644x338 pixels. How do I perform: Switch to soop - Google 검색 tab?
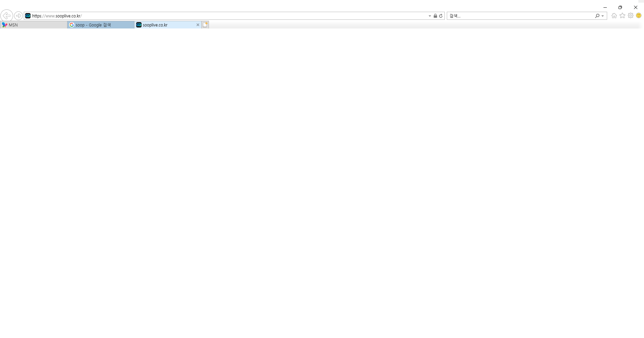point(101,25)
